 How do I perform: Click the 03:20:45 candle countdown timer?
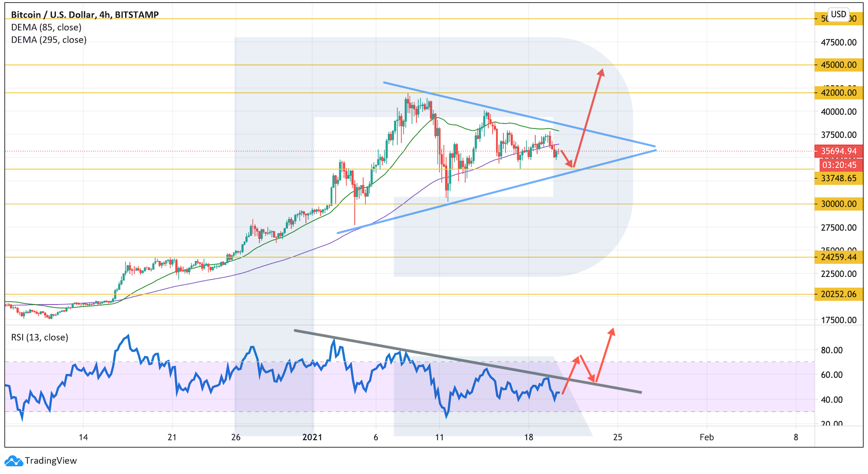coord(839,165)
